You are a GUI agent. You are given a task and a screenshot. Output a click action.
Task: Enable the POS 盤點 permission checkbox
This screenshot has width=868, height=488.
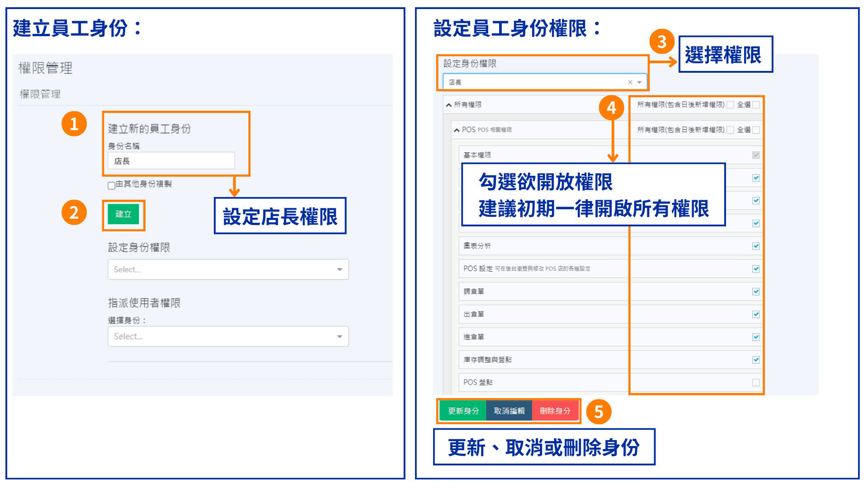click(756, 383)
